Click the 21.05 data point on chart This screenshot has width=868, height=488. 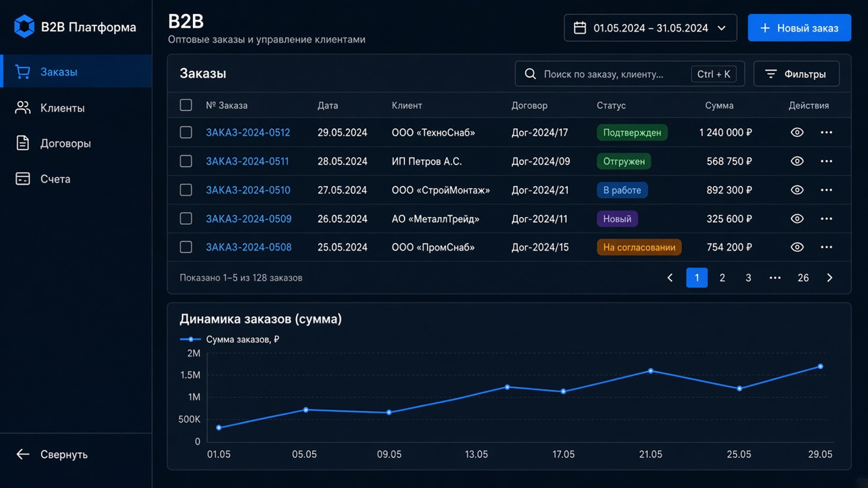[650, 371]
